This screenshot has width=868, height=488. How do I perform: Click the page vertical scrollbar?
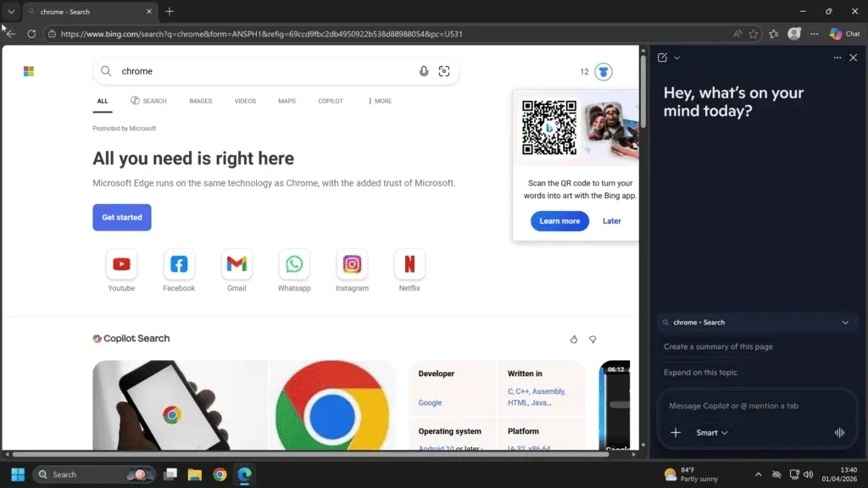coord(643,90)
